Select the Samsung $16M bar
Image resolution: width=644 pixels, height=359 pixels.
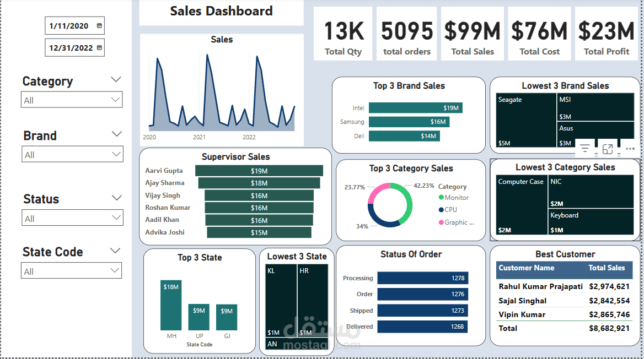click(409, 122)
